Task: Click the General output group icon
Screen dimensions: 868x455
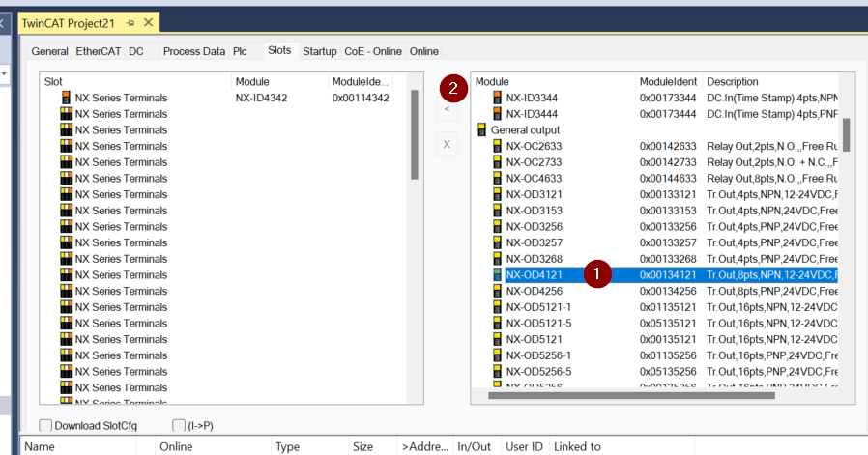Action: click(x=481, y=130)
